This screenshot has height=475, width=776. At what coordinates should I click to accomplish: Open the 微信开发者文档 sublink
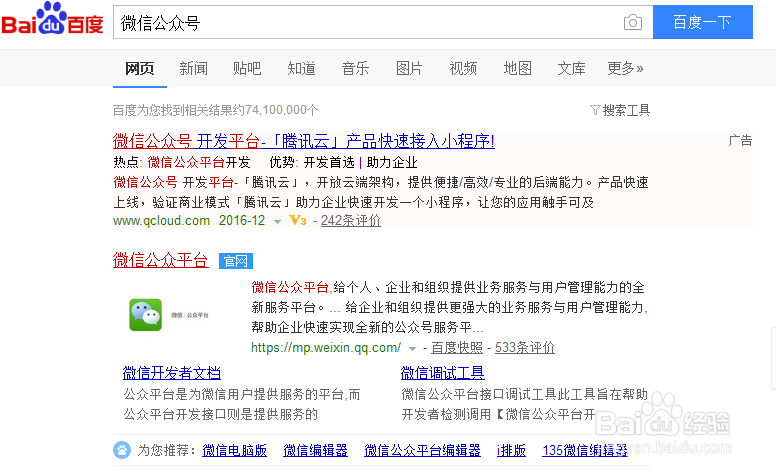pyautogui.click(x=172, y=373)
